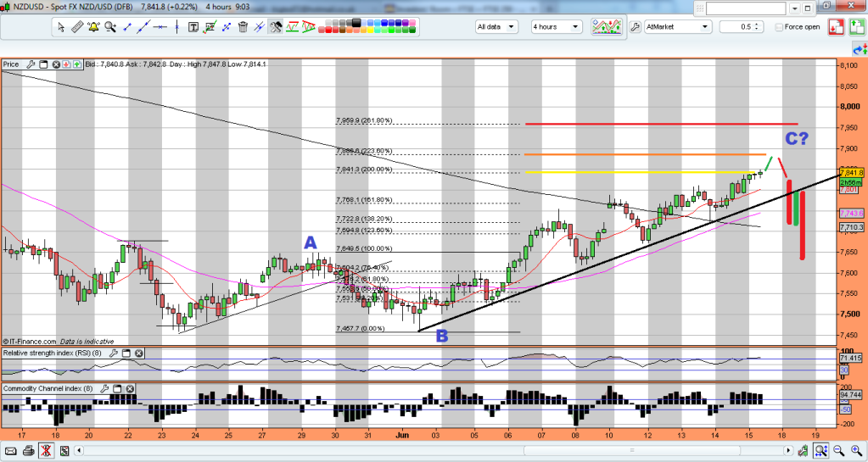Pick the yellow color swatch
868x462 pixels.
coord(370,30)
